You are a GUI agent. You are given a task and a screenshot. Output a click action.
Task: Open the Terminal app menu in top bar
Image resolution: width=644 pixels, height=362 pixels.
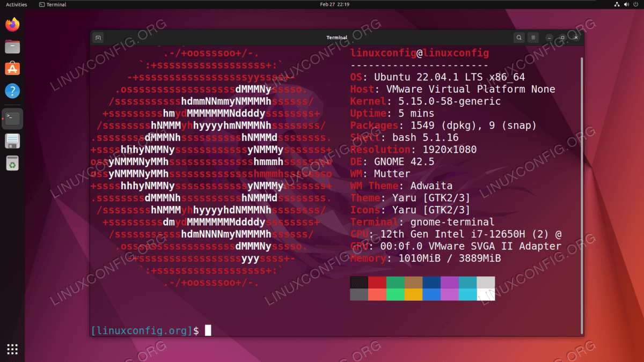pos(53,4)
